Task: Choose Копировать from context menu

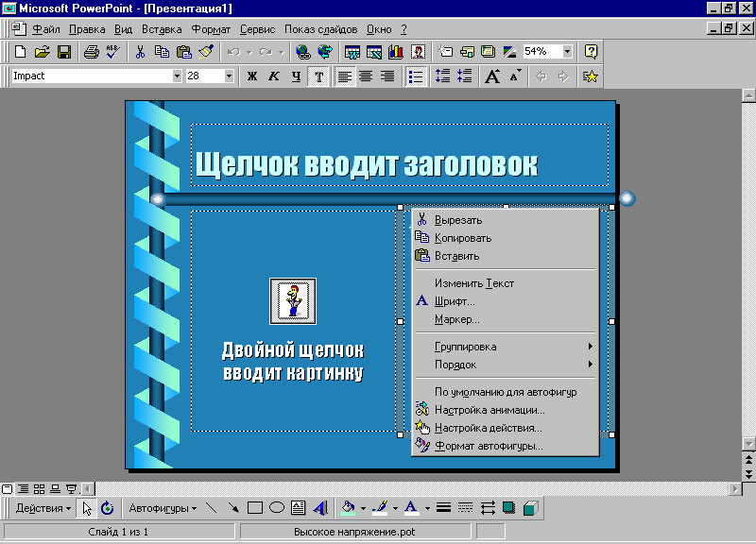Action: pos(463,238)
